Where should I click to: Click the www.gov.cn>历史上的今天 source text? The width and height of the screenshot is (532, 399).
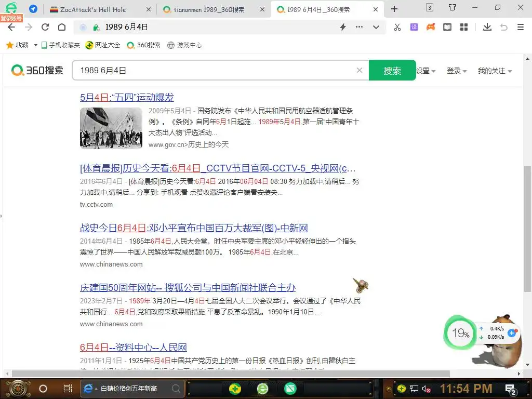click(188, 144)
